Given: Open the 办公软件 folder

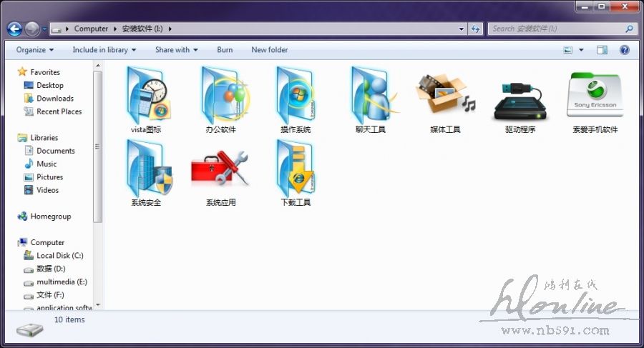Looking at the screenshot, I should click(220, 96).
